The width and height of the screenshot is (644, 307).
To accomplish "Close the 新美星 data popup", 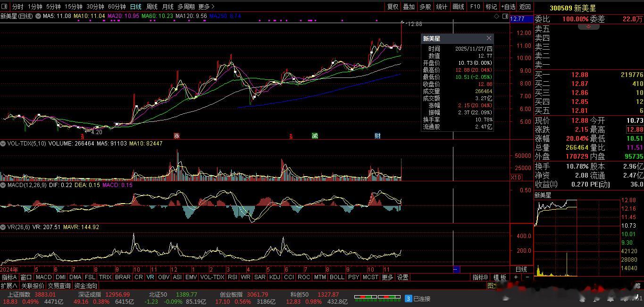I will coord(489,38).
